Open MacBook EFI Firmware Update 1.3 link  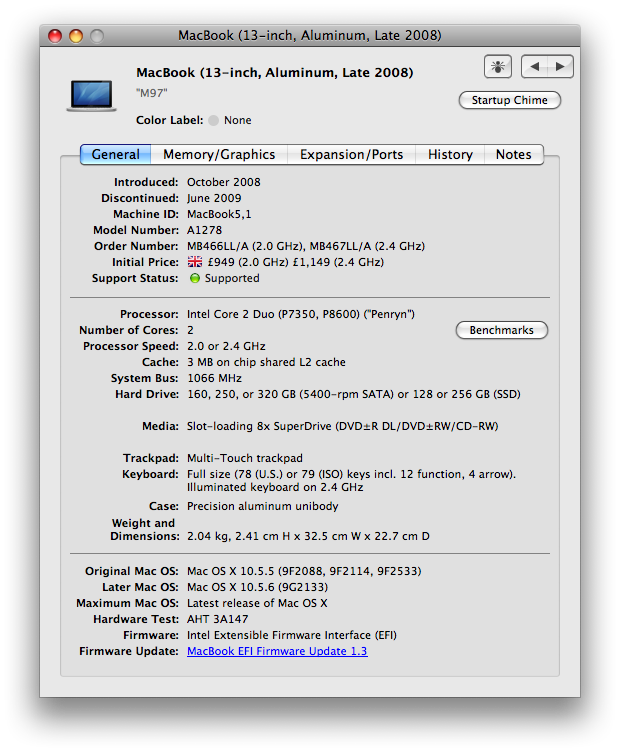277,651
